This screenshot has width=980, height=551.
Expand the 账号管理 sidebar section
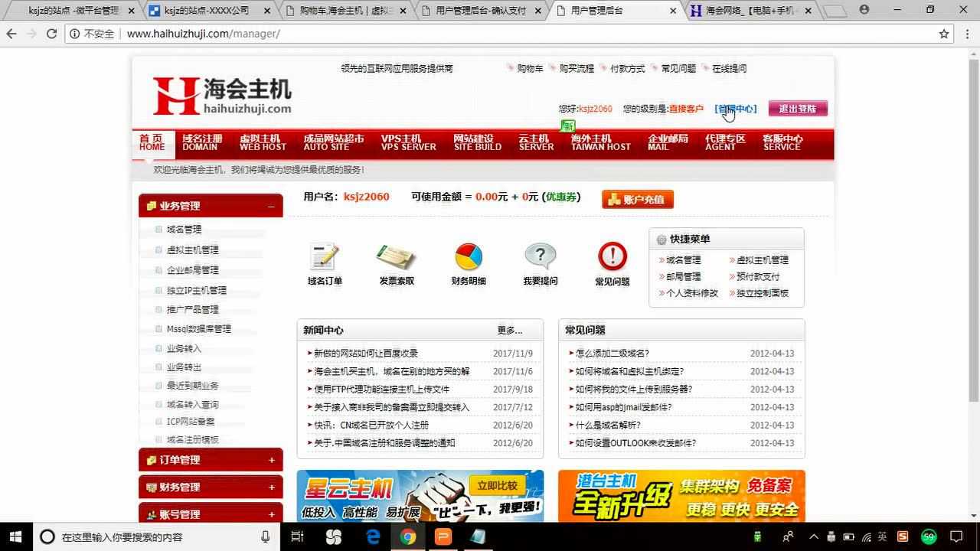pos(211,514)
